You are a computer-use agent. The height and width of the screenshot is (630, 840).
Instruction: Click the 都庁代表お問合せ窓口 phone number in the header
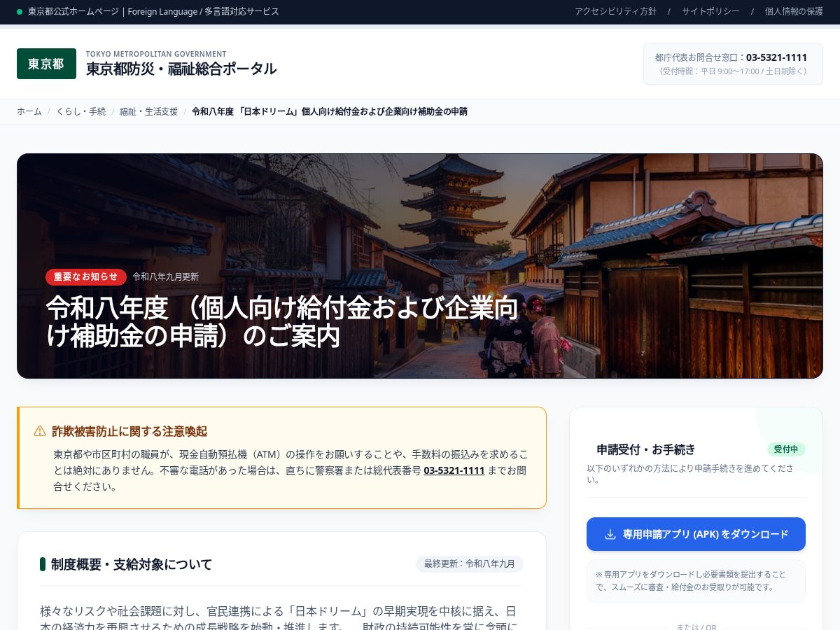[776, 57]
